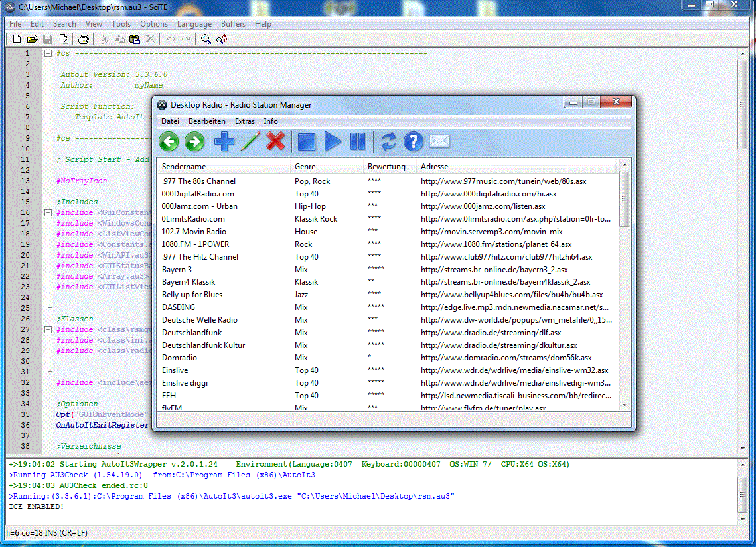Sort stations by the Bewertung column header
756x547 pixels.
point(386,167)
